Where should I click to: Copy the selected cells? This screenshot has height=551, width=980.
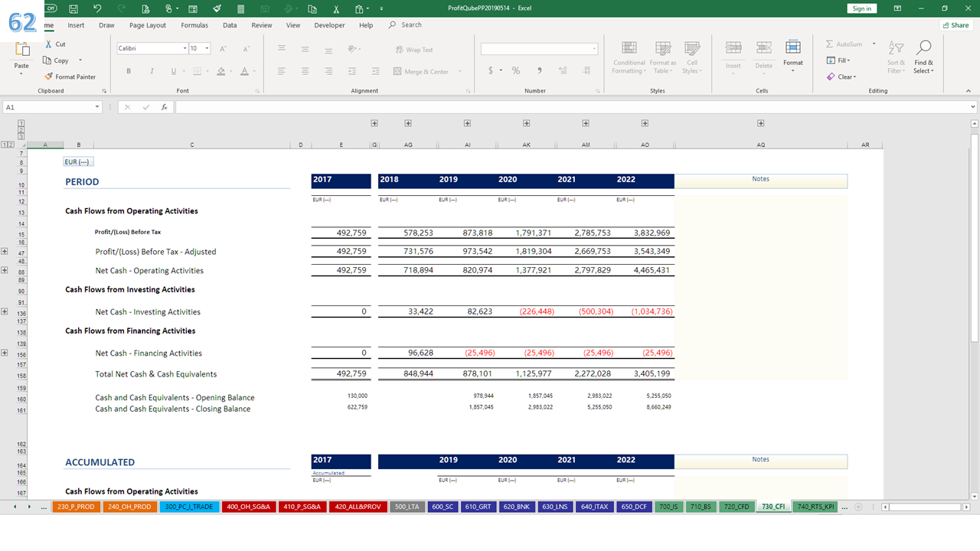57,60
